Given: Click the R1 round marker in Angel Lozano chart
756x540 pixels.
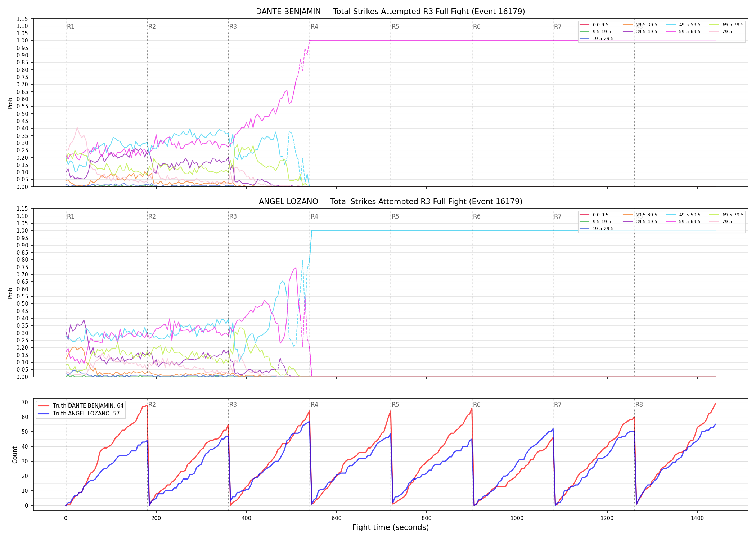Looking at the screenshot, I should 71,216.
